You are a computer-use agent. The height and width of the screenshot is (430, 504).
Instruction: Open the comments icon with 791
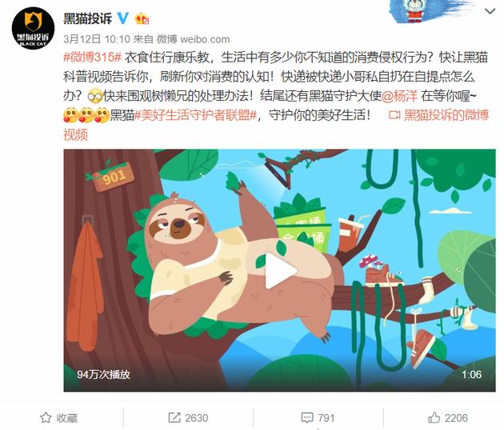coord(307,418)
